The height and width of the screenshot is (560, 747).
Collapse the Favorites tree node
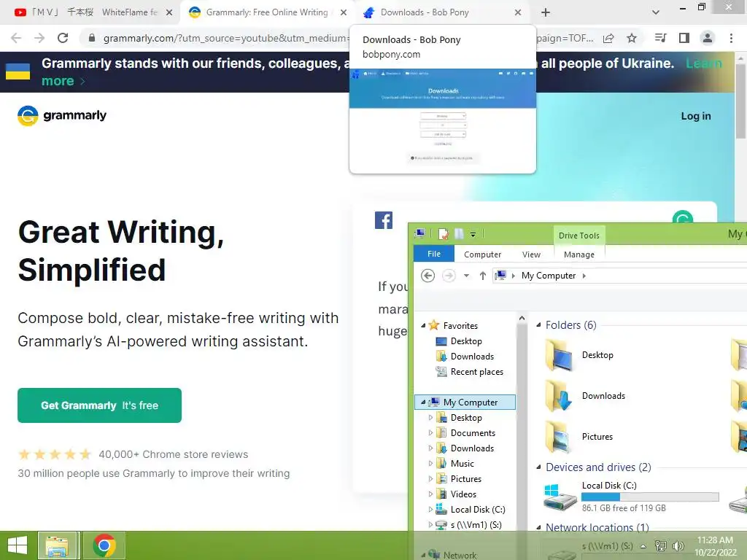click(x=423, y=326)
